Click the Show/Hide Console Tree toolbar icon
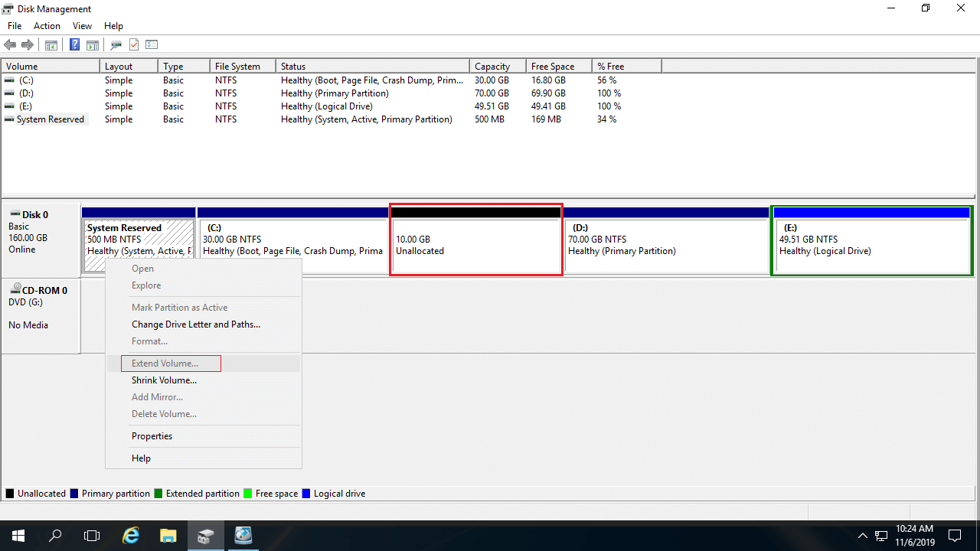 (x=51, y=45)
